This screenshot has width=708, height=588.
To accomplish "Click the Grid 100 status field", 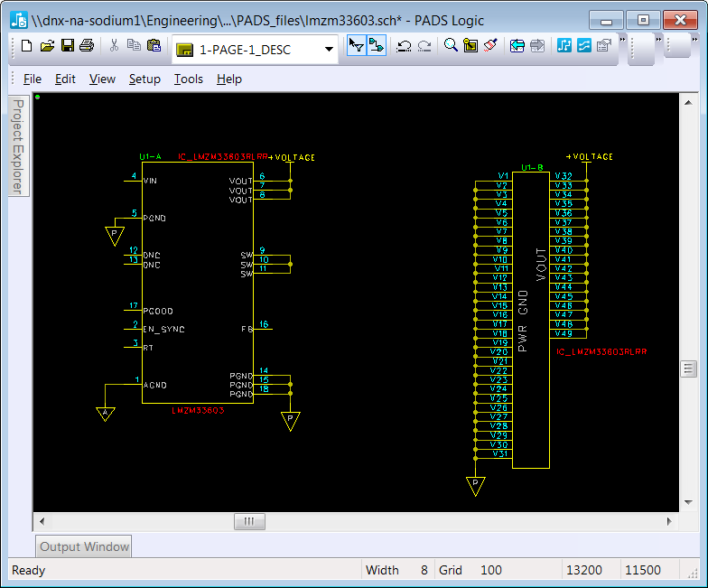I will 498,570.
